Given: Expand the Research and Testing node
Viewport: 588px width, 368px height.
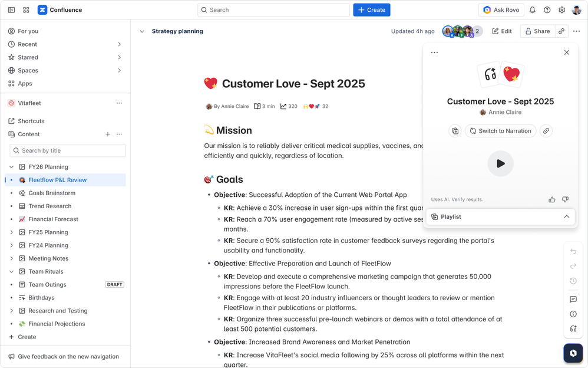Looking at the screenshot, I should click(x=11, y=311).
